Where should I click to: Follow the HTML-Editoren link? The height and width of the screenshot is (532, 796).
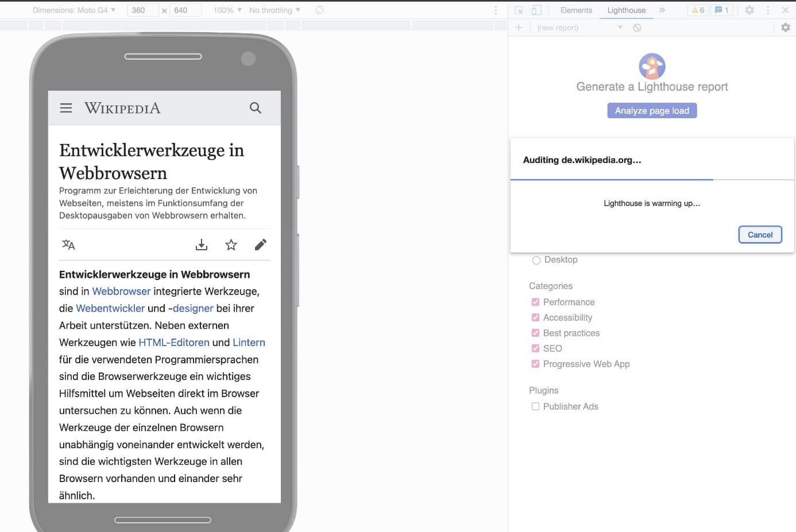click(x=174, y=343)
